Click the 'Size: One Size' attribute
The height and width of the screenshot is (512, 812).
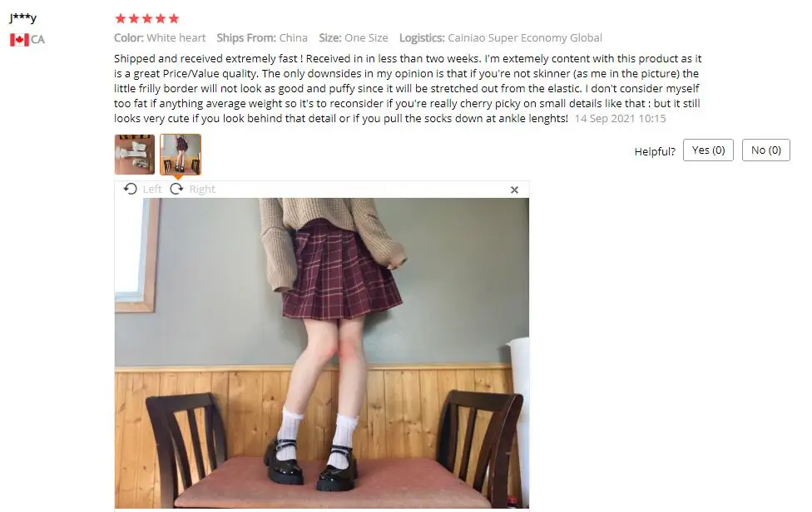point(354,37)
